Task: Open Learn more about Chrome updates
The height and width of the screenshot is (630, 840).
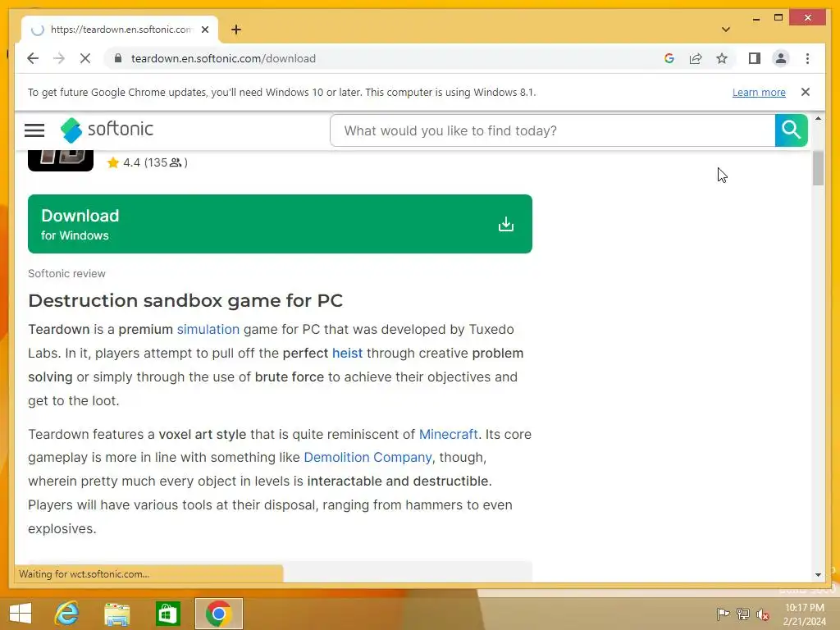Action: point(759,92)
